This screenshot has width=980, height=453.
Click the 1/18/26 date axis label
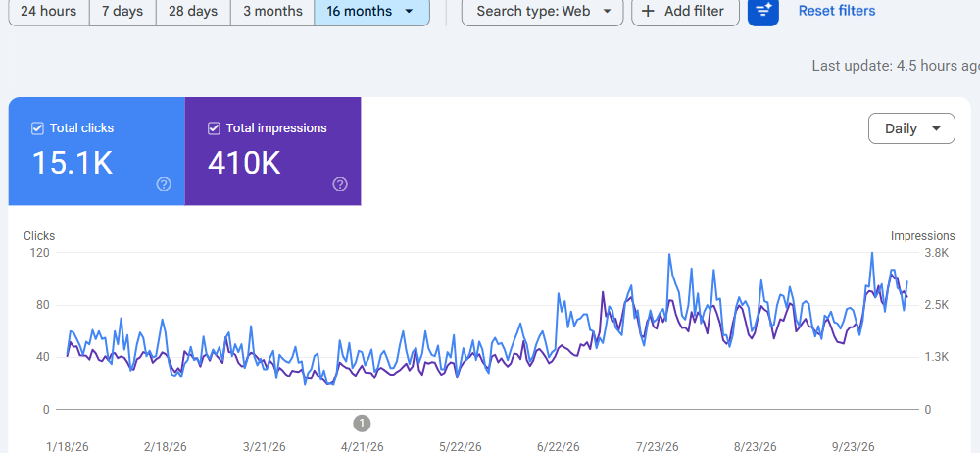coord(68,447)
